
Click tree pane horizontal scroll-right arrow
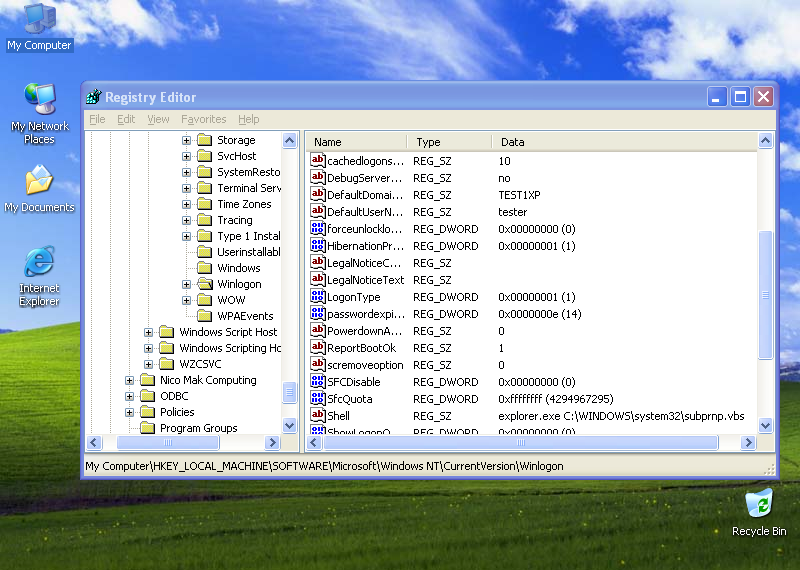(x=272, y=442)
